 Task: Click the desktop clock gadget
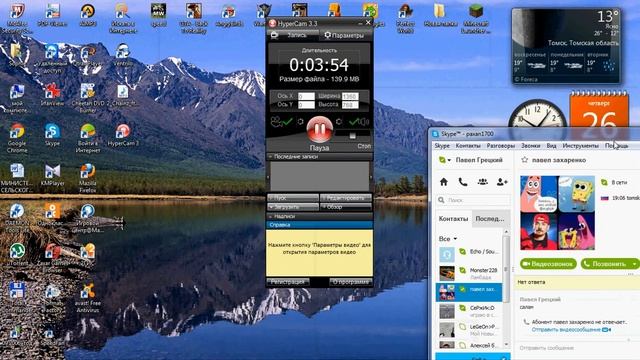pyautogui.click(x=537, y=114)
